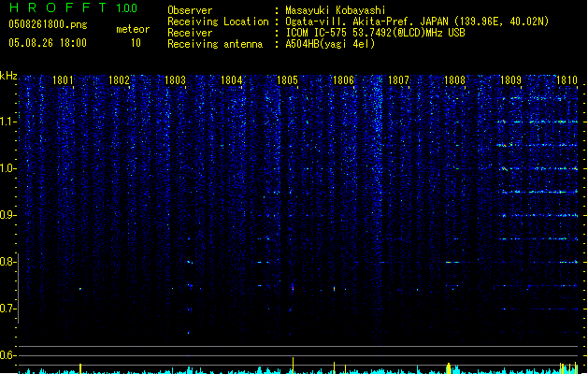Click the Receiving antenna label
This screenshot has width=588, height=374.
click(215, 44)
